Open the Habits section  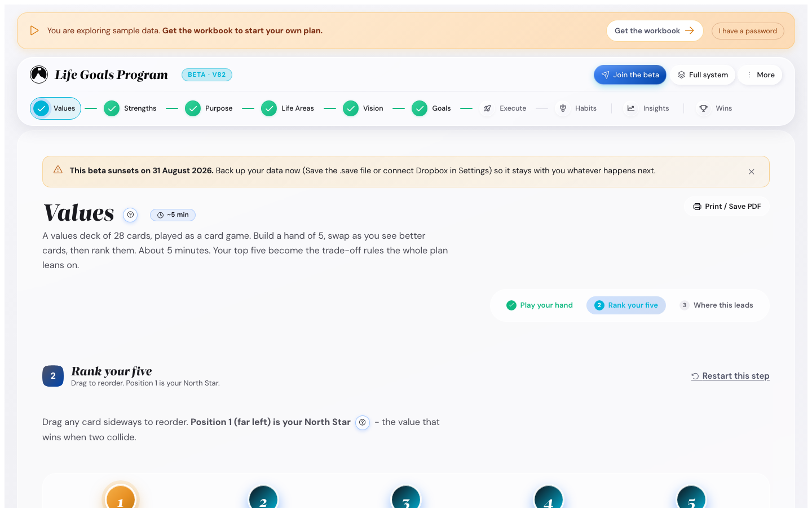pos(576,108)
